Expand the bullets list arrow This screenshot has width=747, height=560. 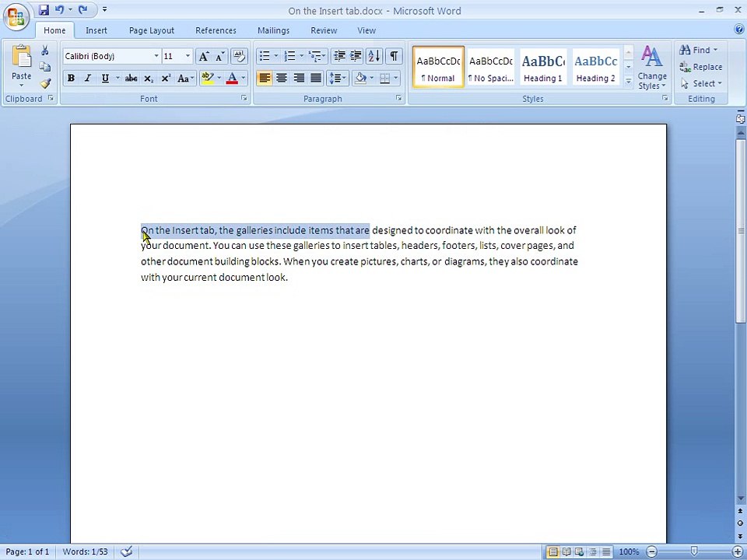275,56
